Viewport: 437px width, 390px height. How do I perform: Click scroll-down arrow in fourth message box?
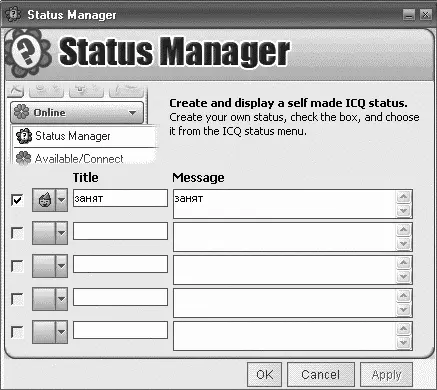pos(403,310)
